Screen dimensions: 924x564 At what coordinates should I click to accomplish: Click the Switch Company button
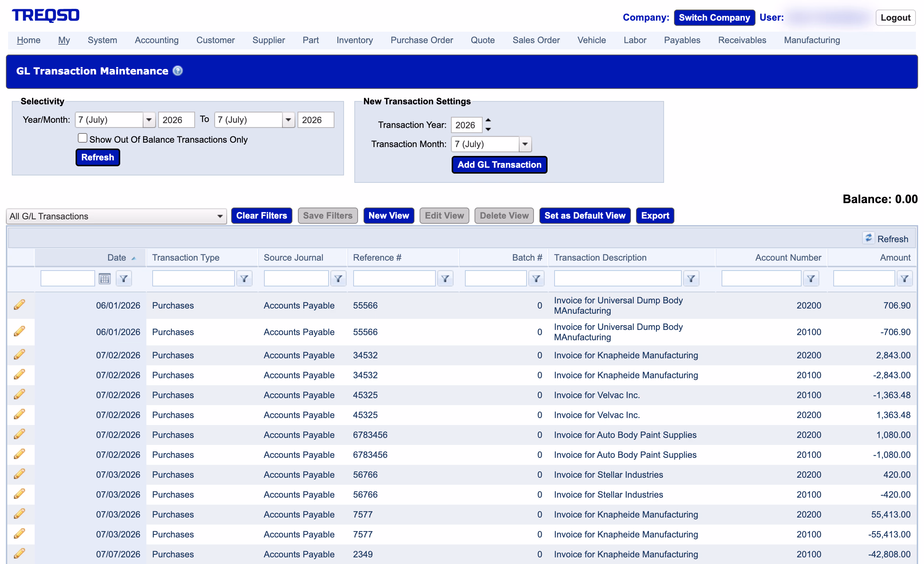pyautogui.click(x=714, y=18)
